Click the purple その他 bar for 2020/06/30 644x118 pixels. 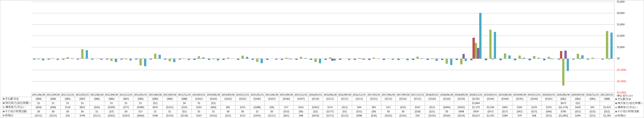click(566, 54)
